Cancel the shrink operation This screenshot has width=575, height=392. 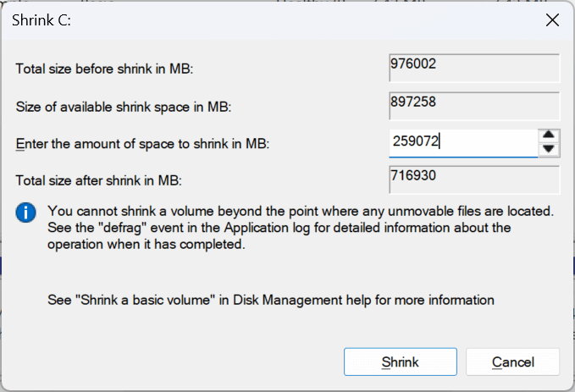pos(512,362)
